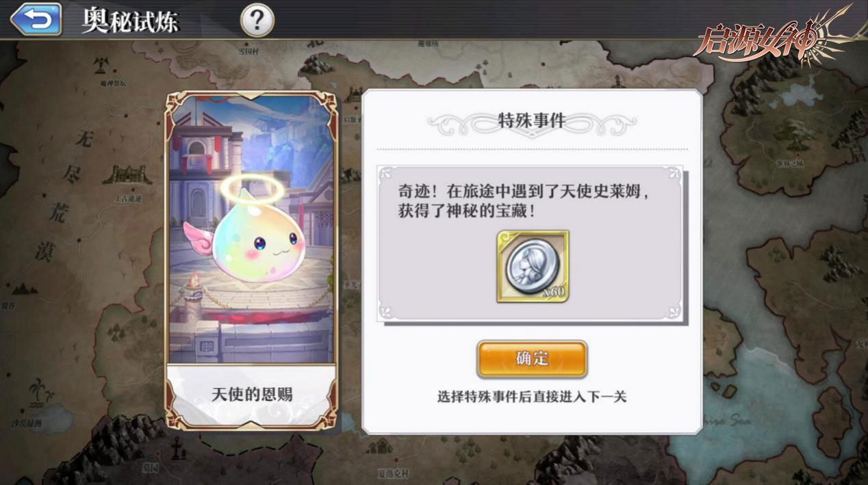The image size is (868, 485).
Task: Select the 特殊事件 panel header
Action: (532, 122)
